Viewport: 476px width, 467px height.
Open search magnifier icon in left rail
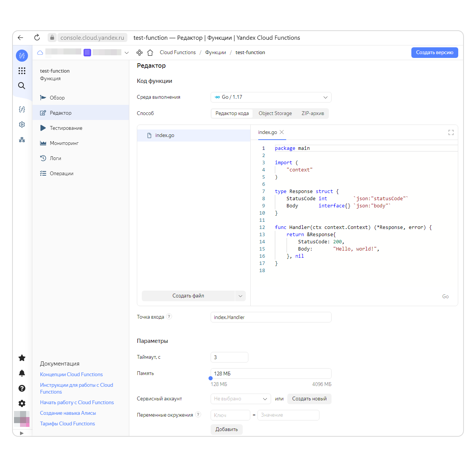pyautogui.click(x=22, y=86)
